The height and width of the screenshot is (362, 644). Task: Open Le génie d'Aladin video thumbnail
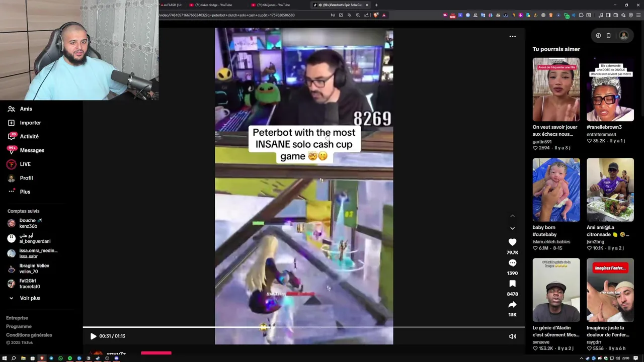pos(556,290)
